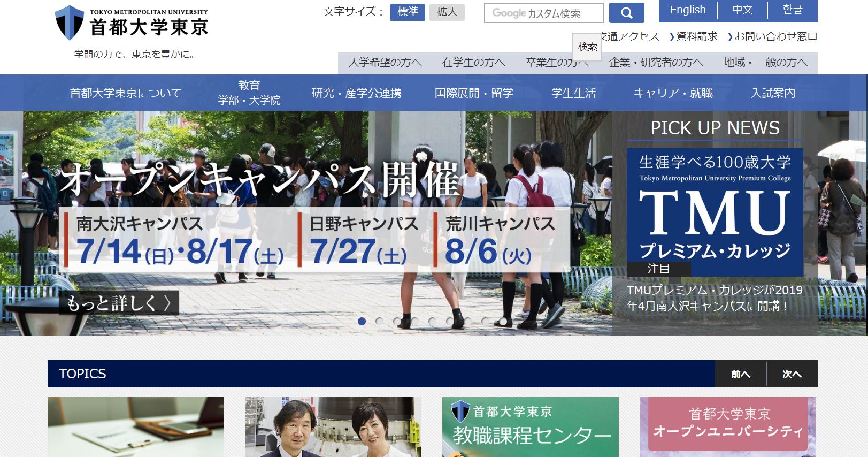This screenshot has height=457, width=868.
Task: Switch the site language to 中文
Action: [x=742, y=10]
